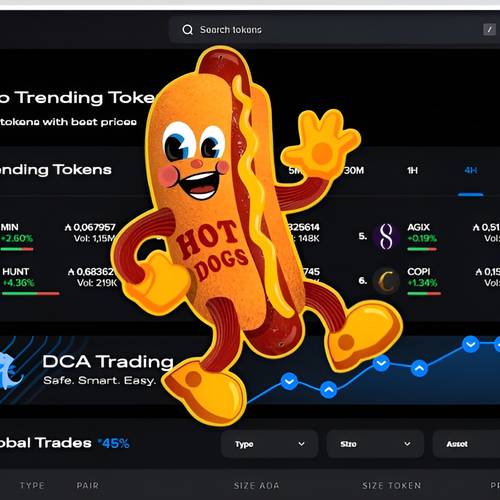Open the COPI token crescent logo

point(386,281)
